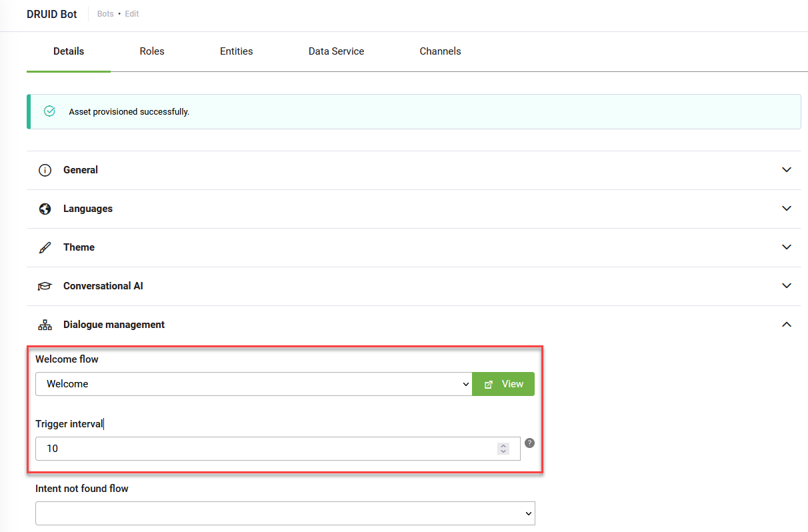This screenshot has width=808, height=532.
Task: Open the Intent not found flow dropdown
Action: [285, 513]
